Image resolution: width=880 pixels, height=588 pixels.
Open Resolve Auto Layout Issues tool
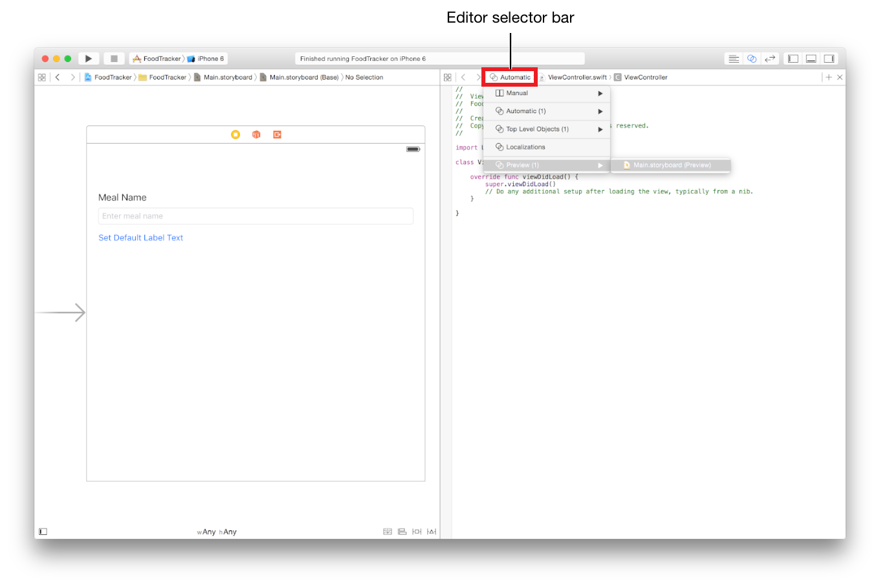[x=432, y=532]
